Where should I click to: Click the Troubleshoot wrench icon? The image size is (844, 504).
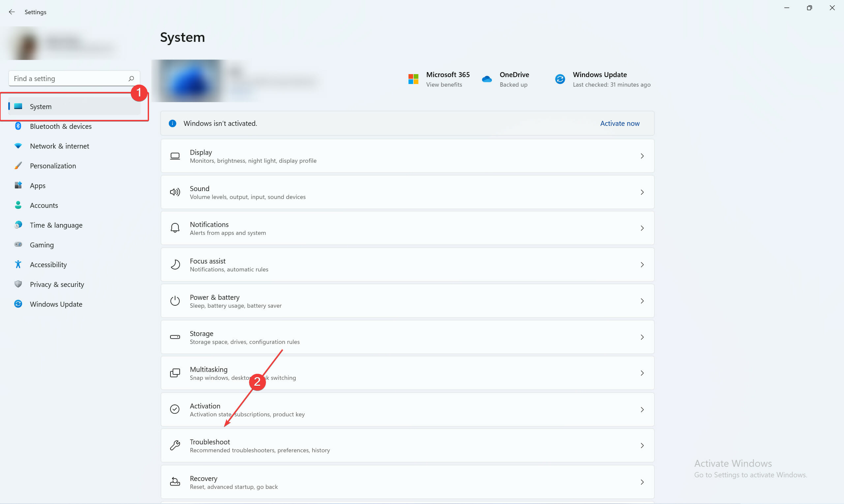pos(175,445)
